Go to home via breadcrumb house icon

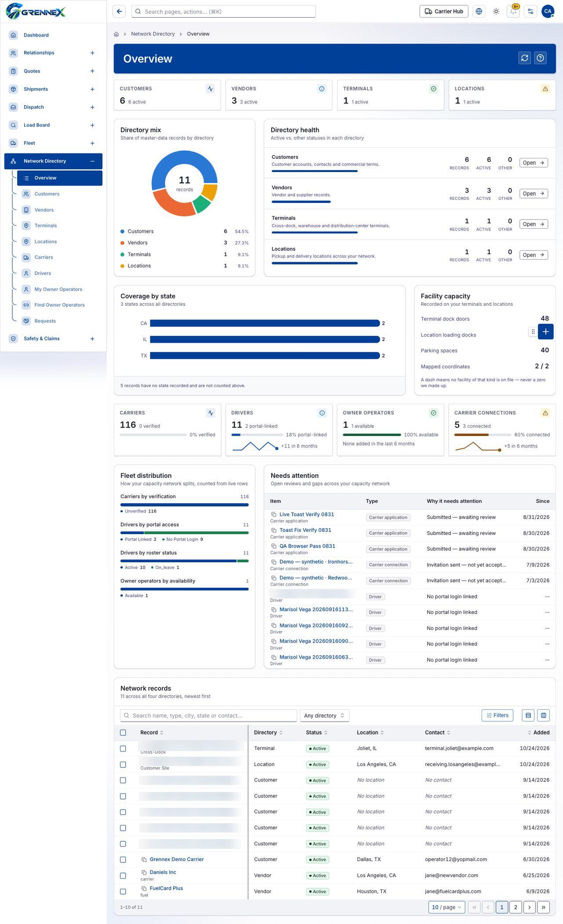116,34
